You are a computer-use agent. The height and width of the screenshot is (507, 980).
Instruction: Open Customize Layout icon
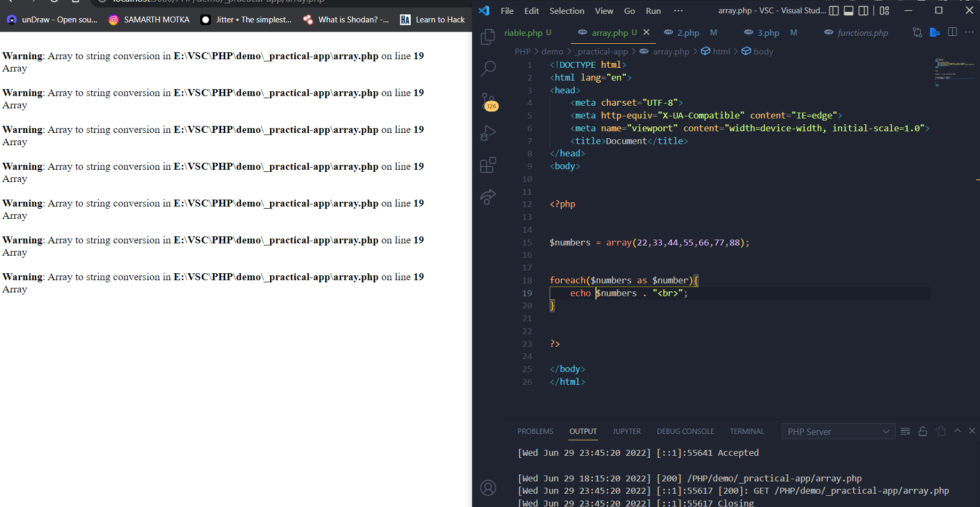[x=884, y=11]
